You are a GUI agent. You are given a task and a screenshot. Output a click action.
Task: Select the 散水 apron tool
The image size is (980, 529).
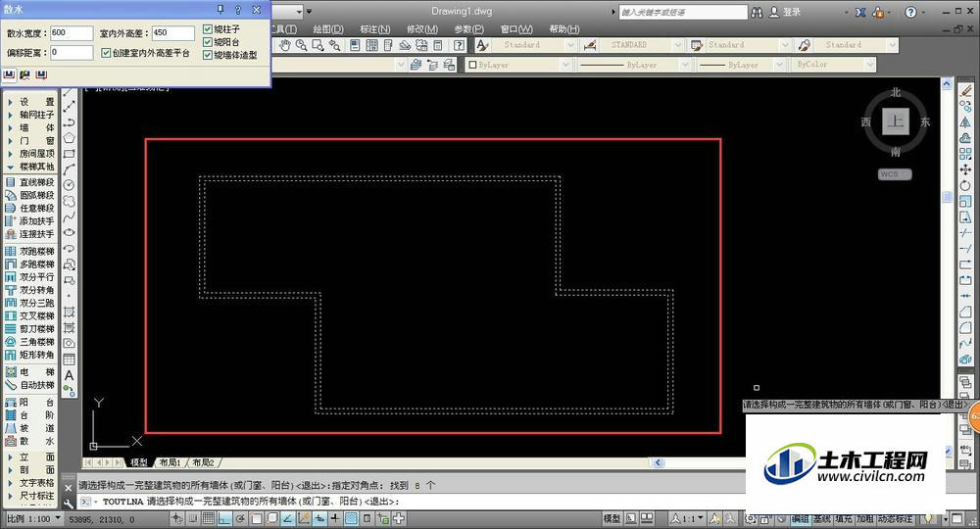point(29,441)
